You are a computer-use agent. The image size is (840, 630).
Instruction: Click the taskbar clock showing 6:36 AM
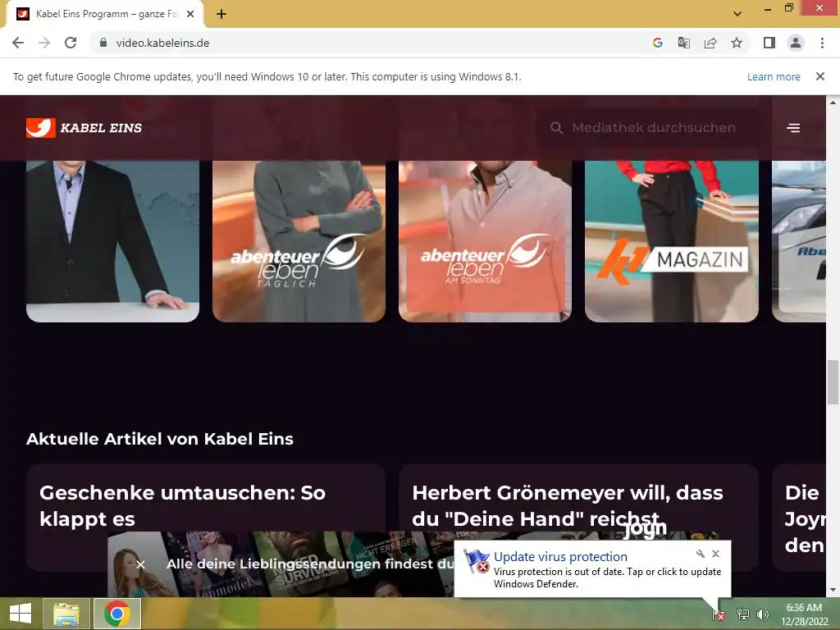[804, 614]
